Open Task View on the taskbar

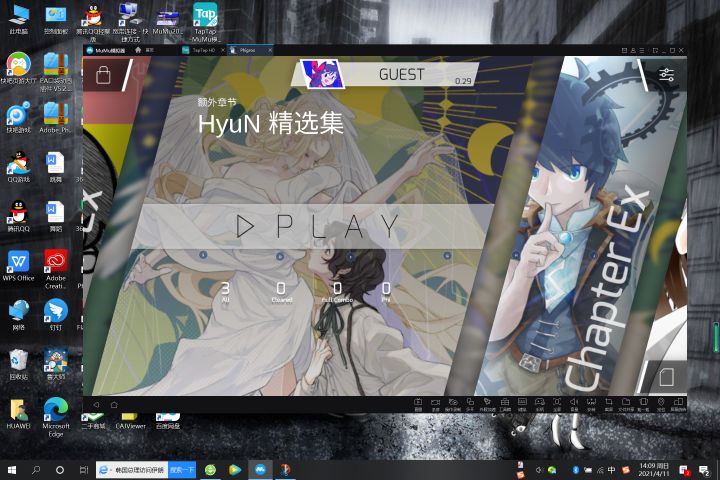click(84, 470)
